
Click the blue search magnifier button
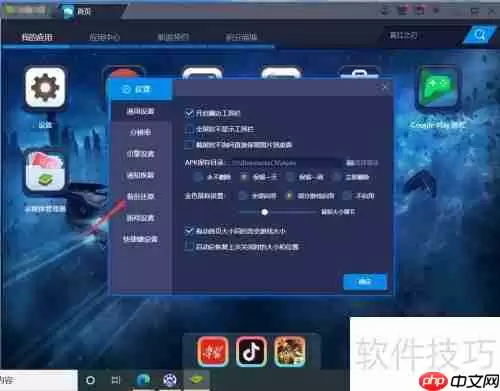[480, 35]
